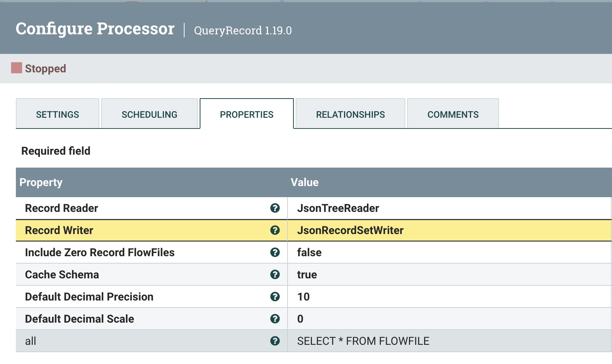The height and width of the screenshot is (364, 612).
Task: Open help for Record Reader property
Action: click(274, 208)
